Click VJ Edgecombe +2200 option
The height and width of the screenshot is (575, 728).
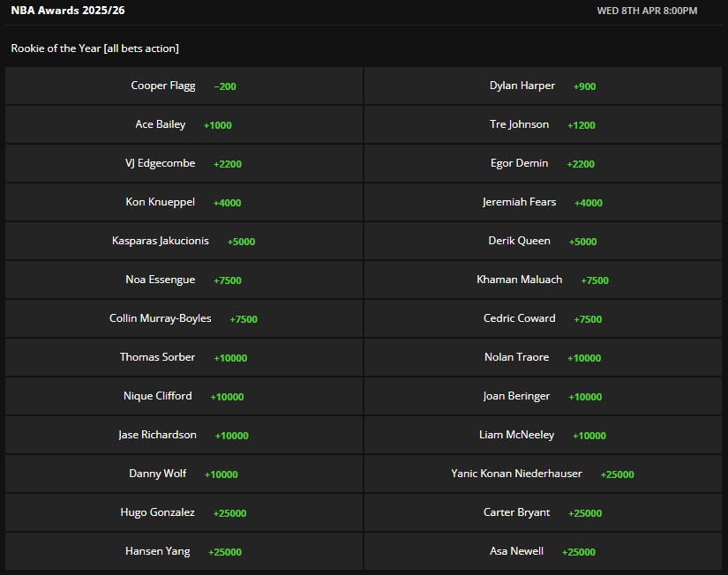click(x=184, y=163)
